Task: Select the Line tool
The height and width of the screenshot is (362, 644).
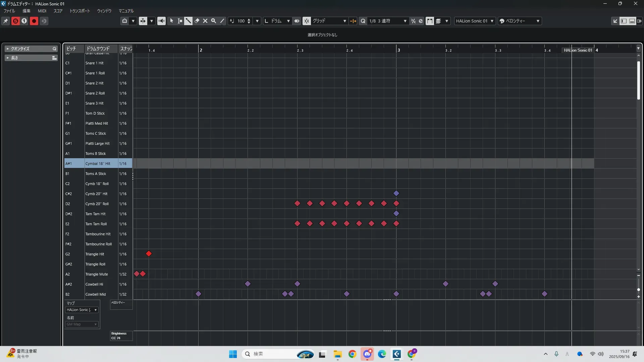Action: tap(222, 21)
